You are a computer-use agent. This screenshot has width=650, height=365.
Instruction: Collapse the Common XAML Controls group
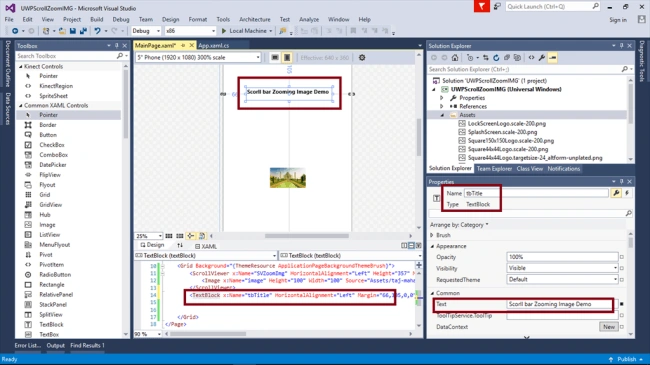21,105
